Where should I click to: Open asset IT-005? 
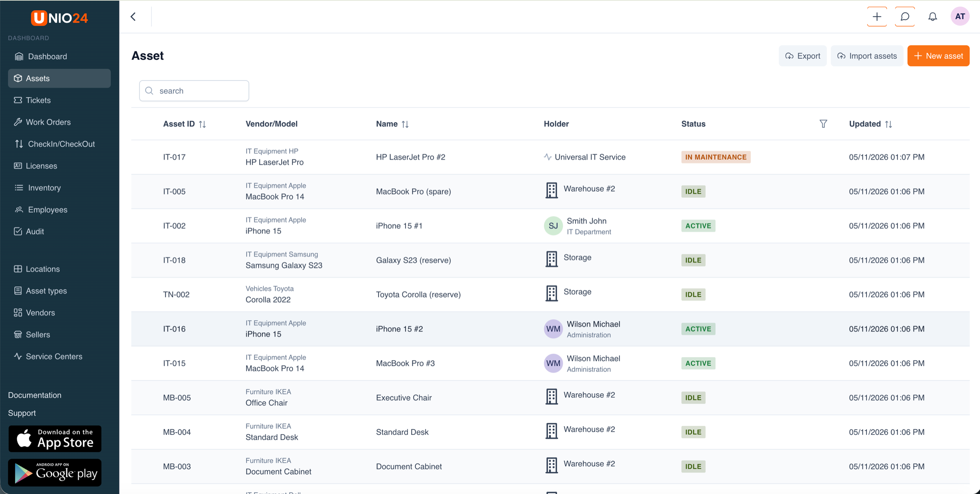click(174, 192)
